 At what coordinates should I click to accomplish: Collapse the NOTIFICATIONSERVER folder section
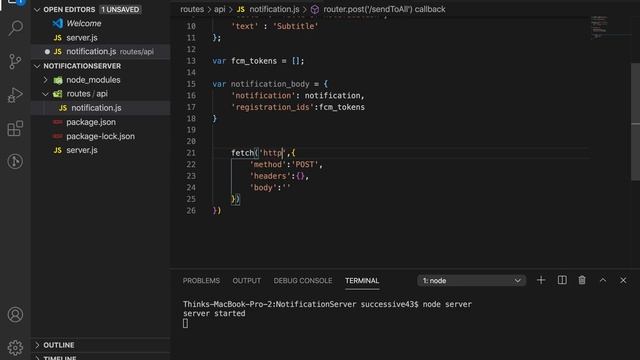coord(37,66)
